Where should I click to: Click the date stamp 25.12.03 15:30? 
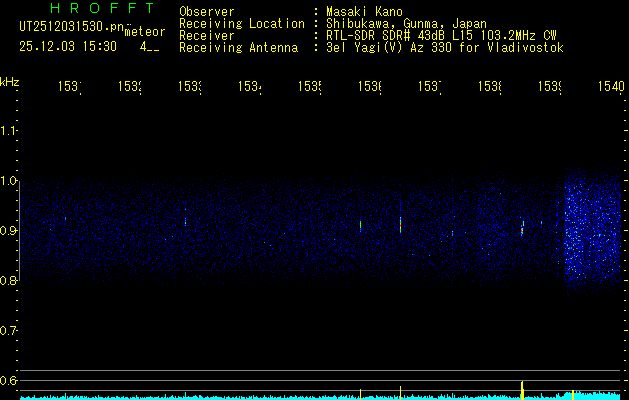(68, 47)
